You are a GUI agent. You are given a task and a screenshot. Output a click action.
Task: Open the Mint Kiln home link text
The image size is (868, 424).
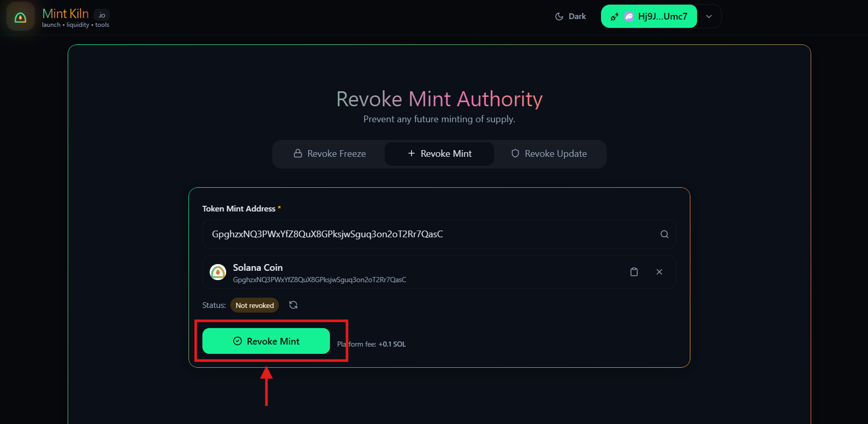[x=66, y=13]
